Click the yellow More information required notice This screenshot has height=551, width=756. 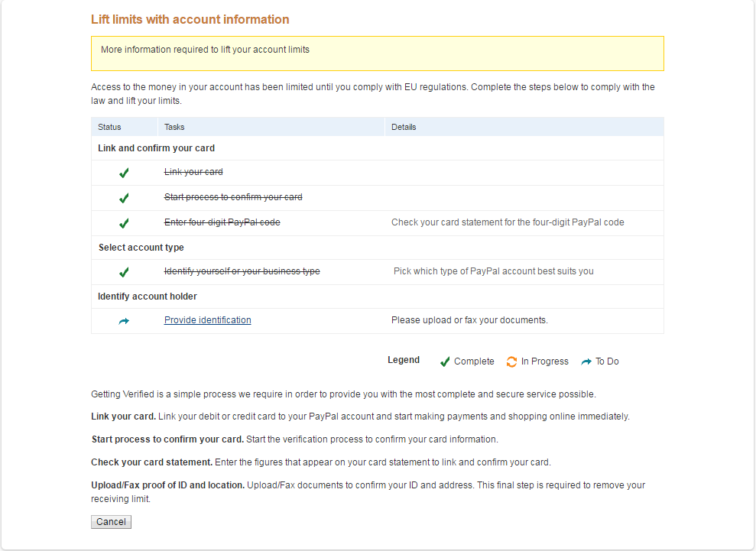377,53
